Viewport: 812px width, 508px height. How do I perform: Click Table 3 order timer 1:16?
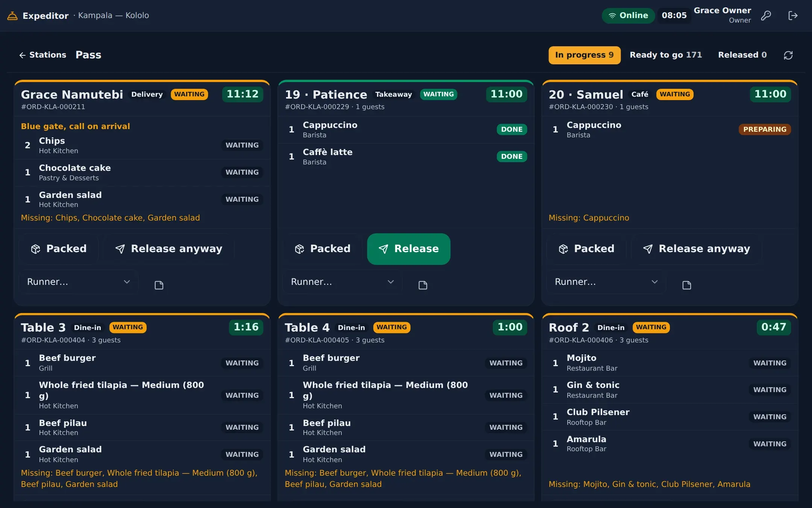(246, 327)
